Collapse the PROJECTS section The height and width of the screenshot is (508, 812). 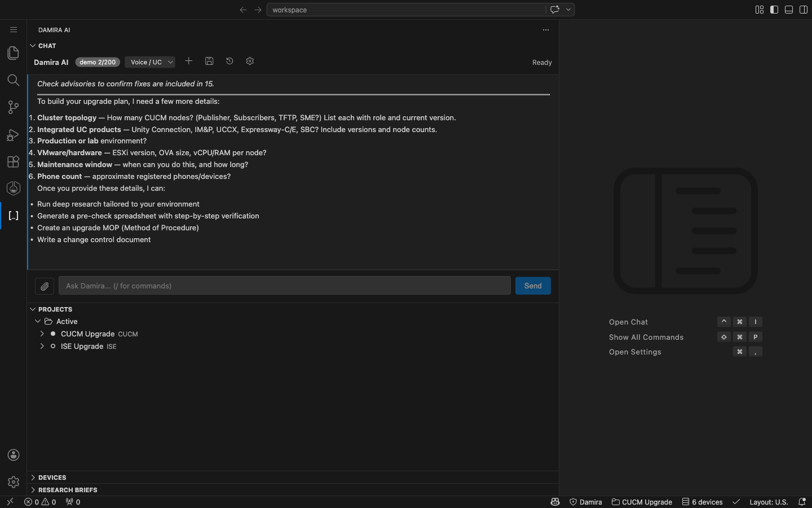[x=33, y=309]
